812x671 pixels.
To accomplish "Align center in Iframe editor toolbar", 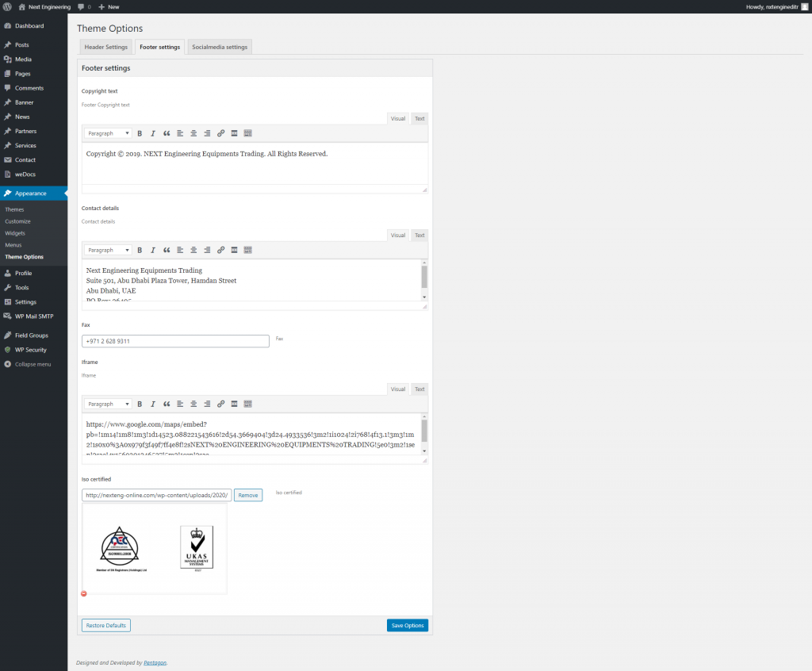I will [x=193, y=404].
